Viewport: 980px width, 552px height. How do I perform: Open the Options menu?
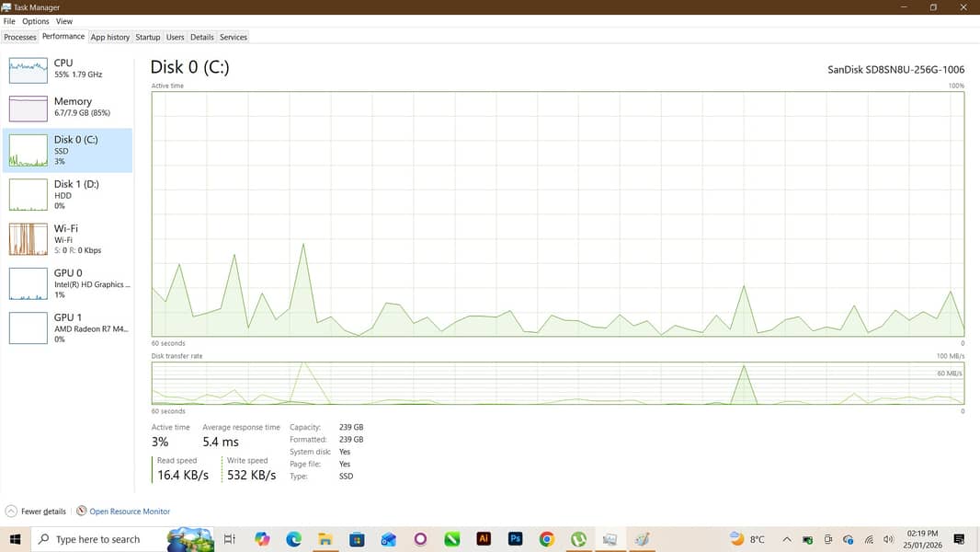coord(36,21)
